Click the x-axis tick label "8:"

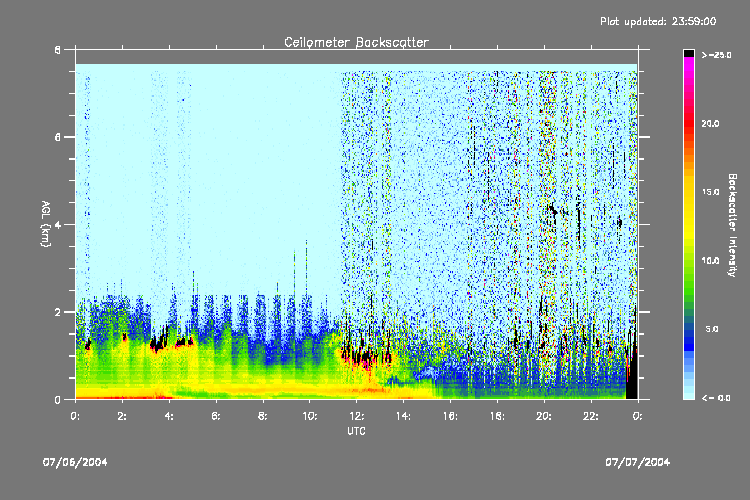tap(263, 416)
